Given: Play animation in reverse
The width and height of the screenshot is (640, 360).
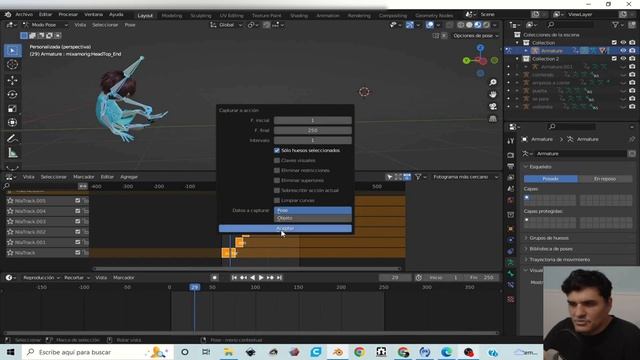Looking at the screenshot, I should tap(252, 278).
